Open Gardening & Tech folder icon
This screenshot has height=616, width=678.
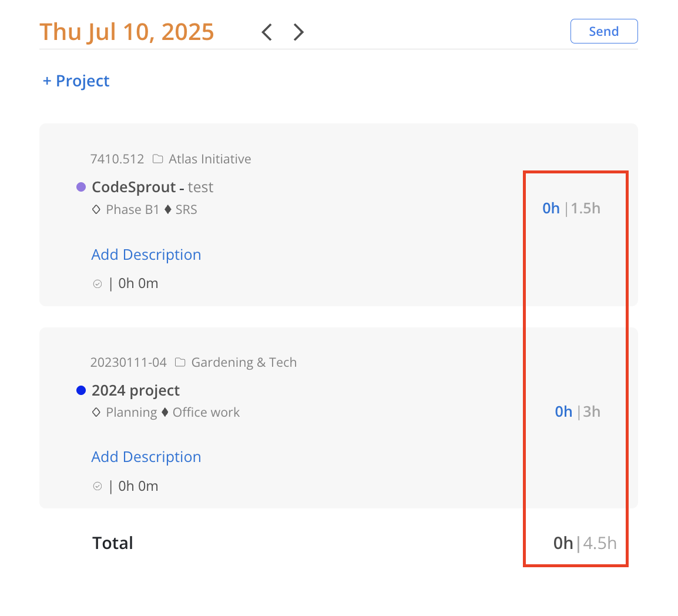pyautogui.click(x=180, y=362)
